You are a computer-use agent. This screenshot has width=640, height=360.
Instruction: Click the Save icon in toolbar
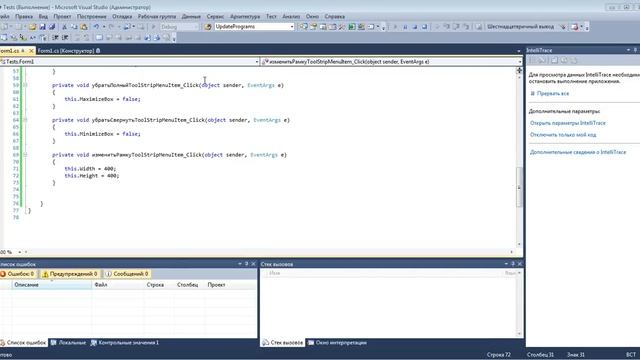pyautogui.click(x=42, y=27)
